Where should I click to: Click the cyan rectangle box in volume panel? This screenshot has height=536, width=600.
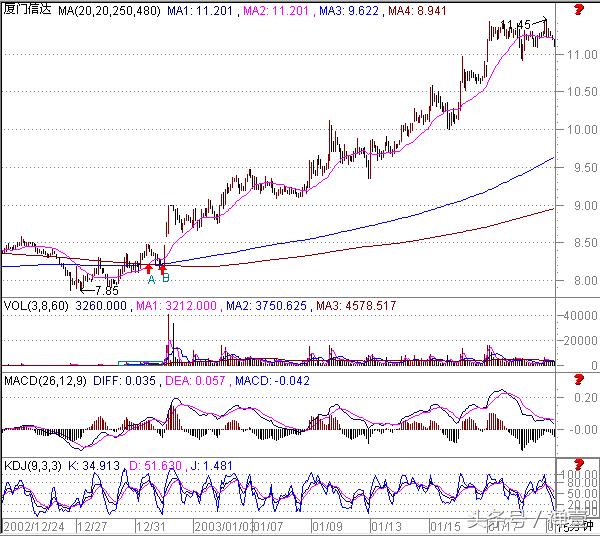pyautogui.click(x=141, y=361)
